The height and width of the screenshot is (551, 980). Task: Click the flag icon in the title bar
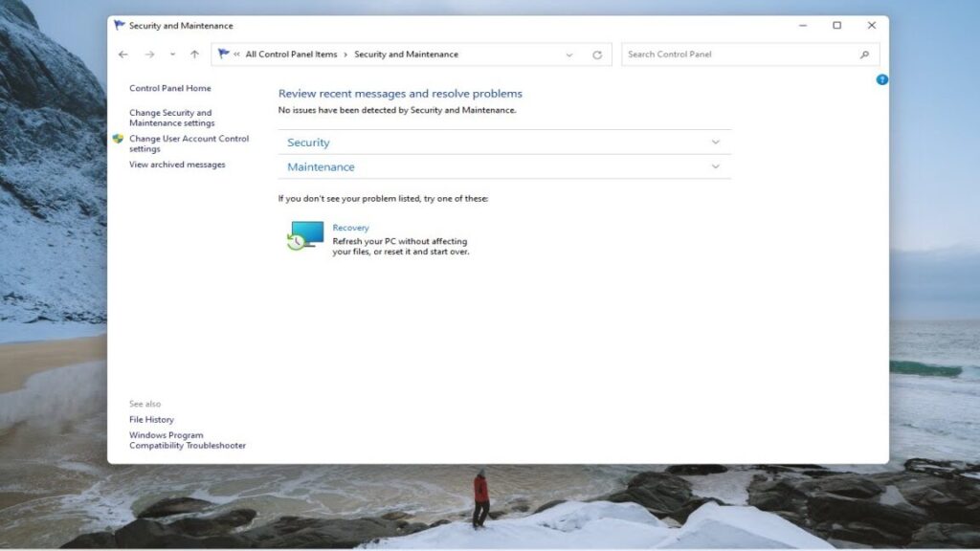tap(121, 26)
